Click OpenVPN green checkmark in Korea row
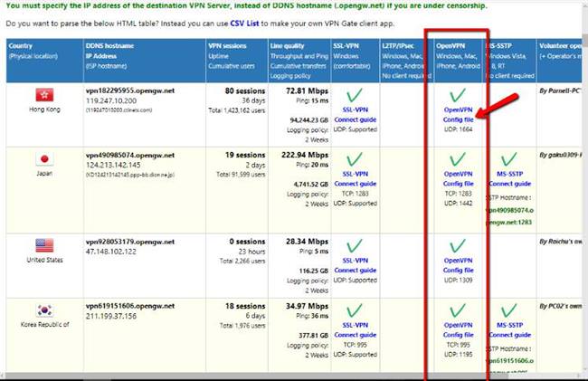The image size is (588, 381). pyautogui.click(x=458, y=310)
